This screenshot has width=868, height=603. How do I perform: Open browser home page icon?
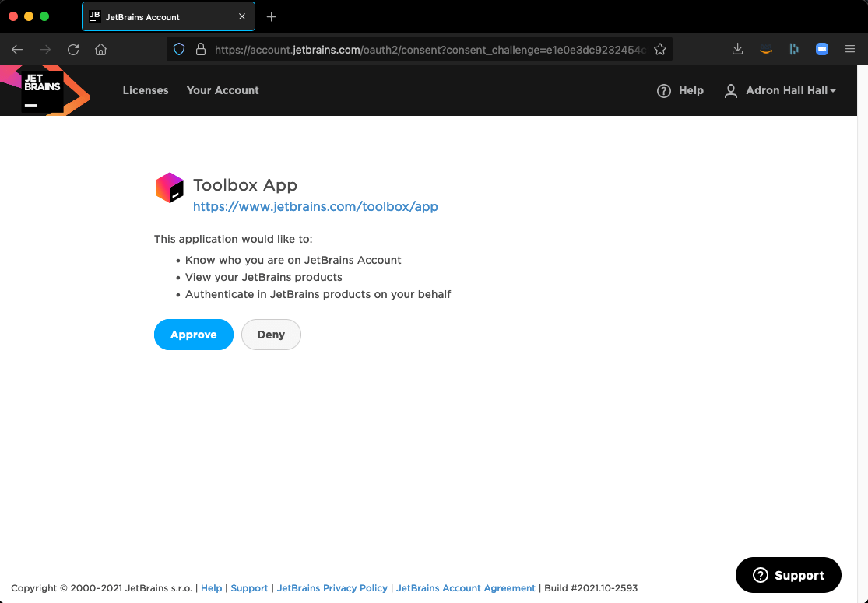point(100,50)
